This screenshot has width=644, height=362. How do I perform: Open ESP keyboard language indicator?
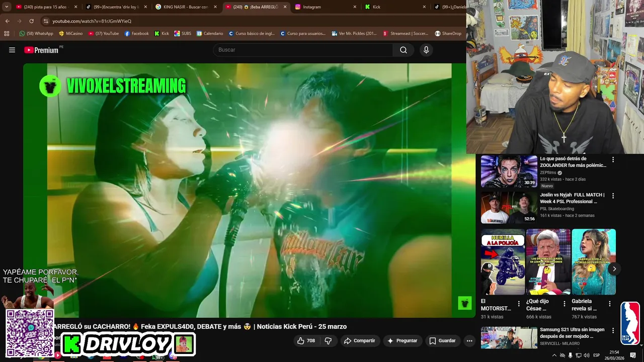tap(596, 355)
